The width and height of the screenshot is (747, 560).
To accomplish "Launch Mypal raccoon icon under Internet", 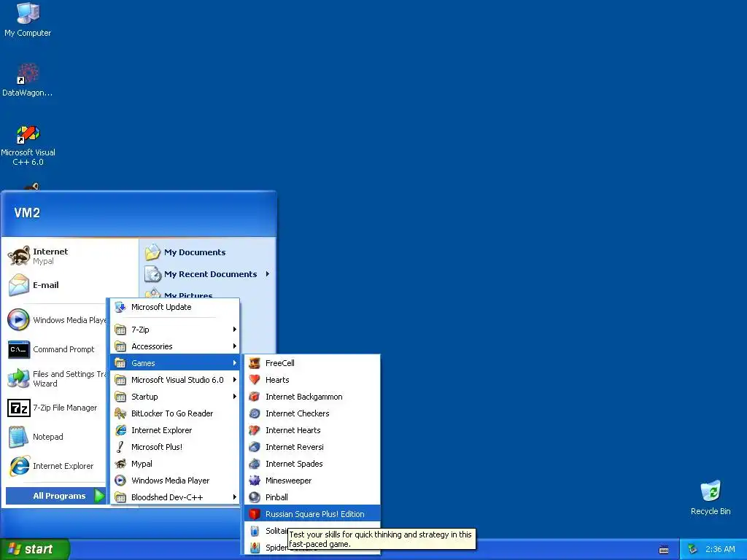I will [x=19, y=256].
